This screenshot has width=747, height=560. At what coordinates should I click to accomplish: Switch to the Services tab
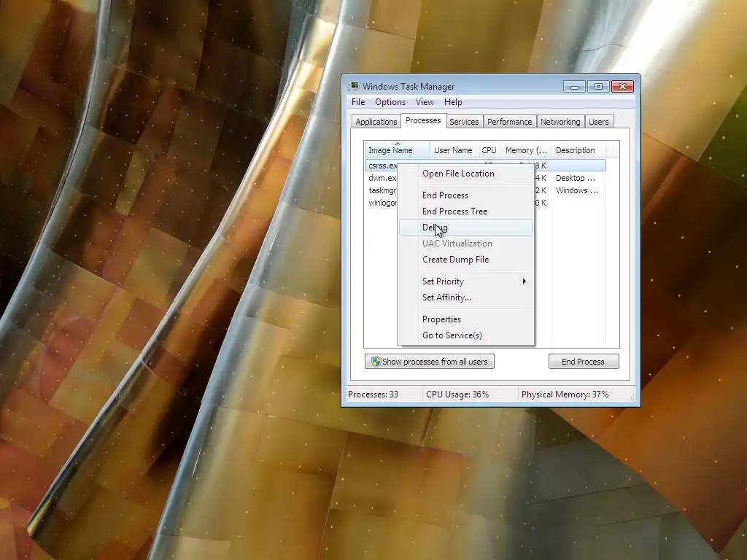pyautogui.click(x=464, y=122)
